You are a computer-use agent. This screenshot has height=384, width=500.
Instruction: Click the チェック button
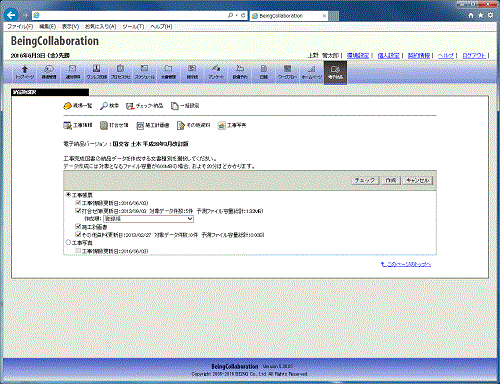pos(365,180)
